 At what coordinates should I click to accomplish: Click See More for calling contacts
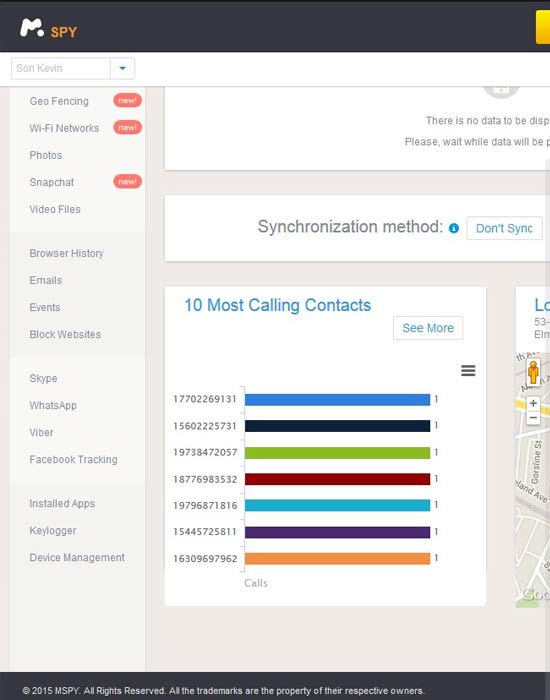pyautogui.click(x=428, y=328)
